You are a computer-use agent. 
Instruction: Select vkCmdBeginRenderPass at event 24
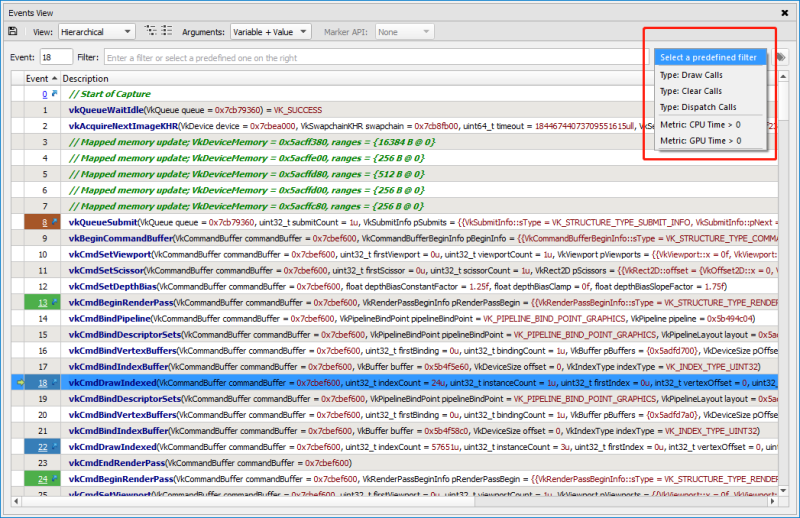point(394,479)
